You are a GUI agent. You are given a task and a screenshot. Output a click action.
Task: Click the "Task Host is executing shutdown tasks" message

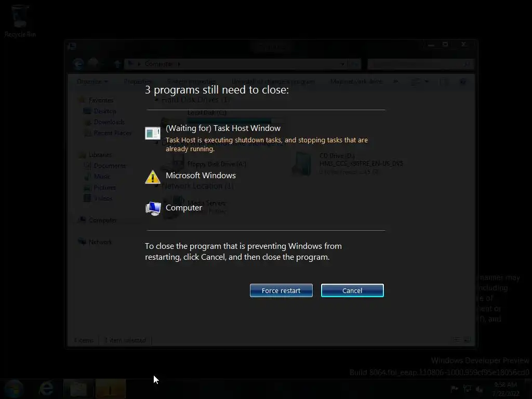[267, 144]
